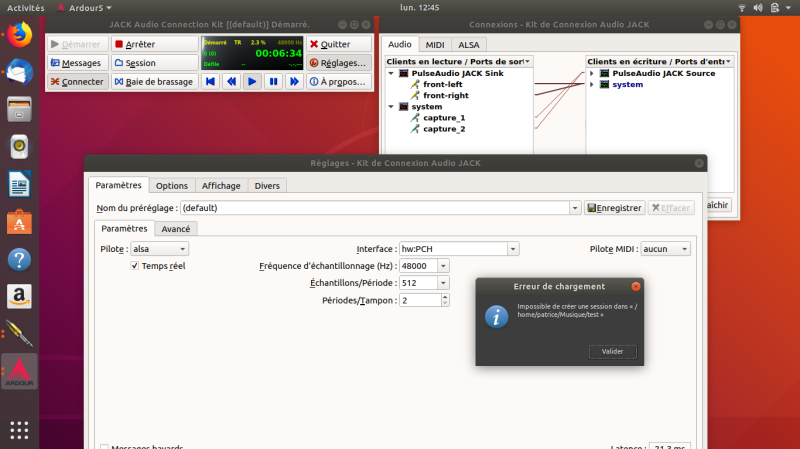Screen dimensions: 800x449
Task: Click the Quitter button
Action: click(339, 44)
